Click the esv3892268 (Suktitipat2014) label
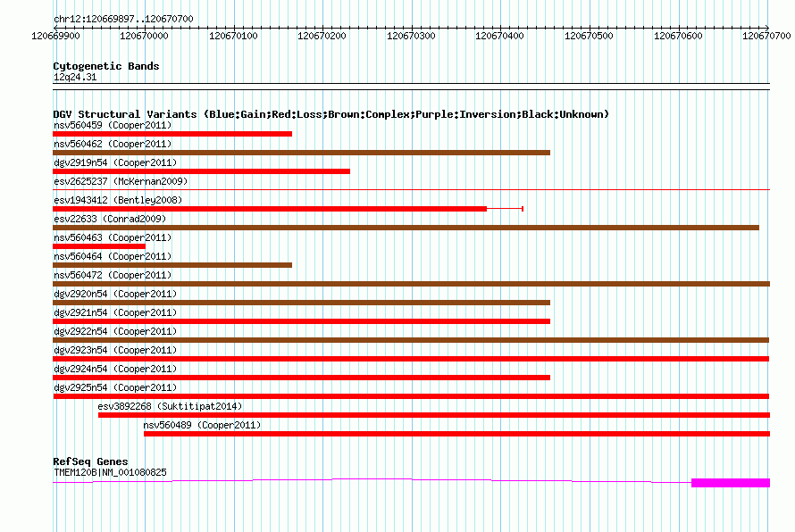 (170, 406)
